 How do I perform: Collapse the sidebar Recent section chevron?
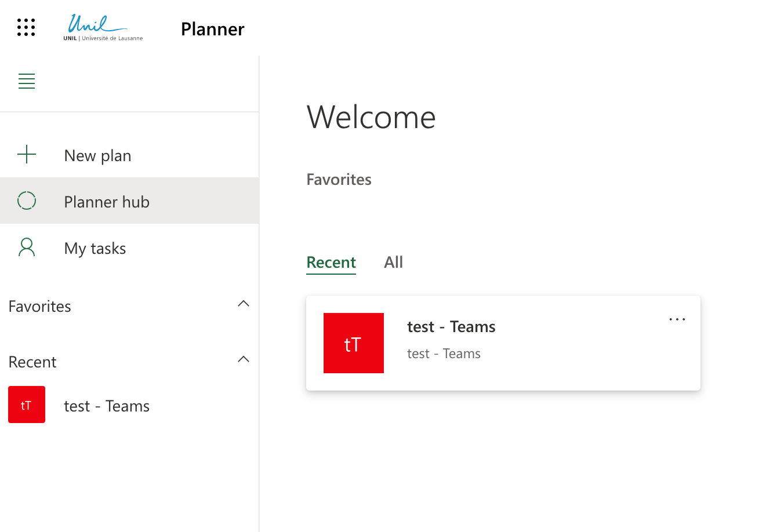[244, 359]
